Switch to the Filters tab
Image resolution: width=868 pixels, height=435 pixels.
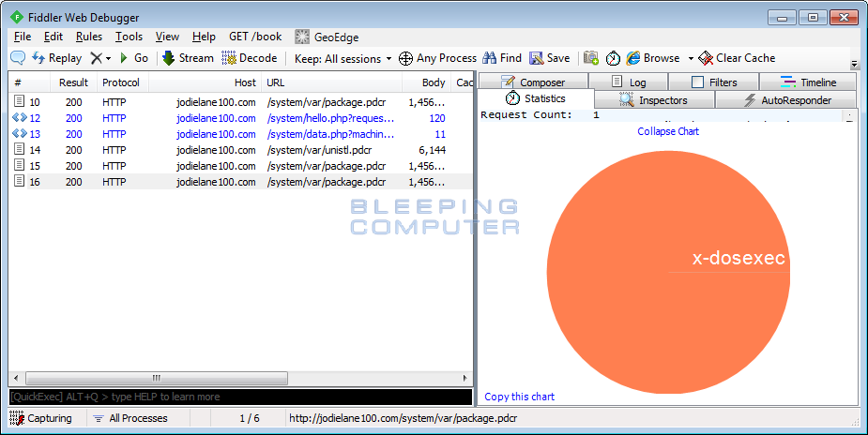click(713, 82)
